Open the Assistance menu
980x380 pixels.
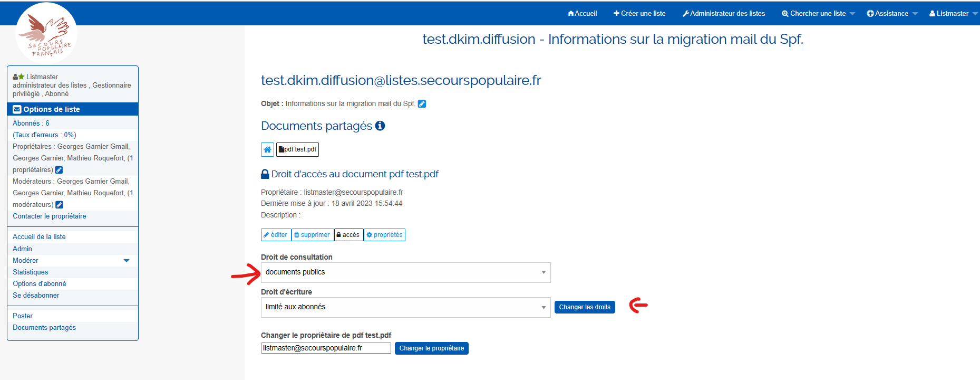point(891,14)
